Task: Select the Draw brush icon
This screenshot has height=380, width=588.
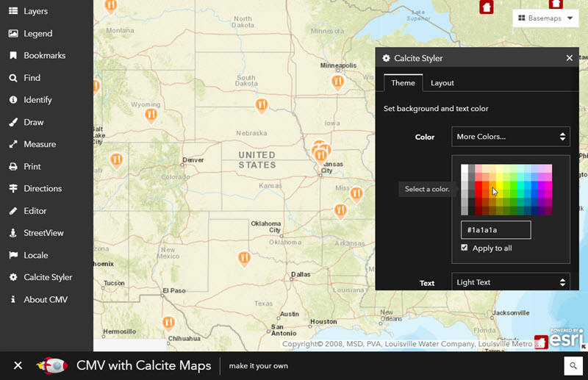Action: pyautogui.click(x=13, y=122)
